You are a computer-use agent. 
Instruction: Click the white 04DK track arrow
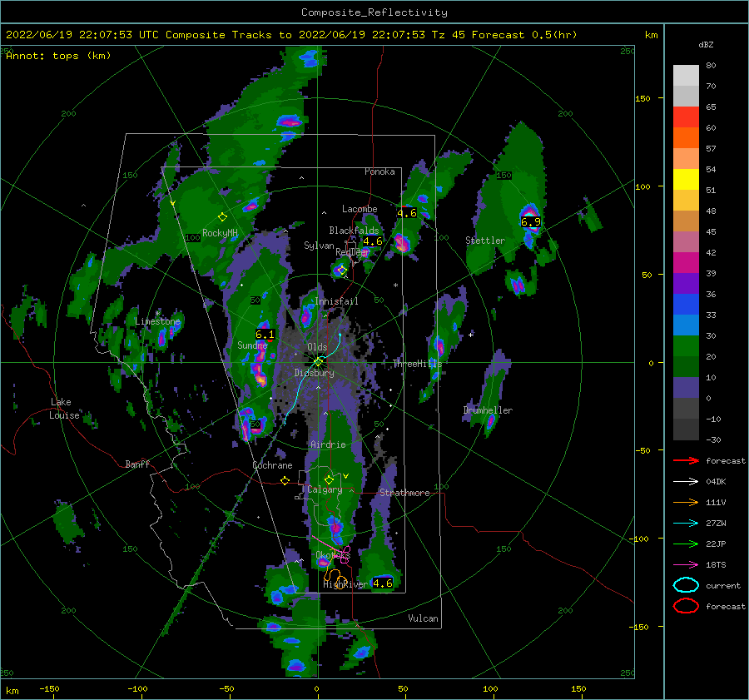coord(686,482)
